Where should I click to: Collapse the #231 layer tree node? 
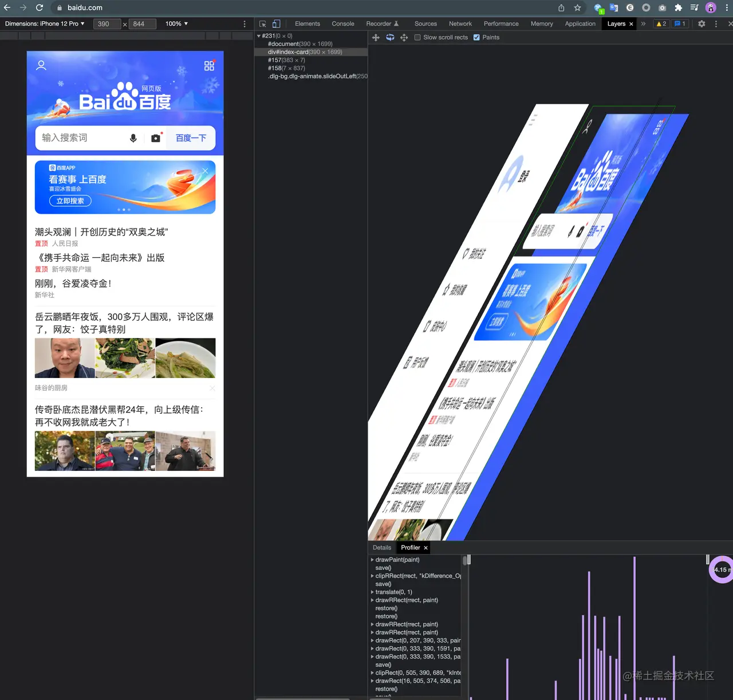coord(259,36)
